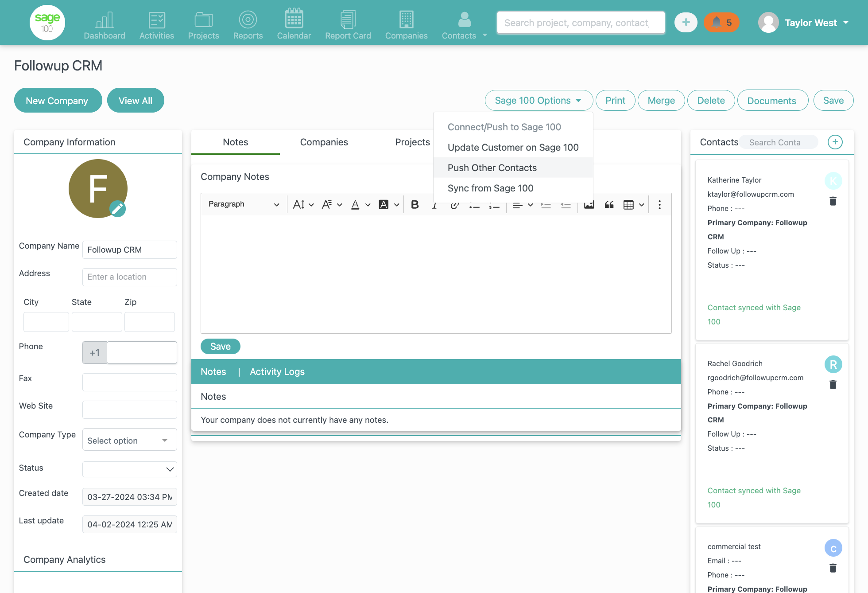
Task: Select Push Other Contacts menu item
Action: pyautogui.click(x=513, y=168)
